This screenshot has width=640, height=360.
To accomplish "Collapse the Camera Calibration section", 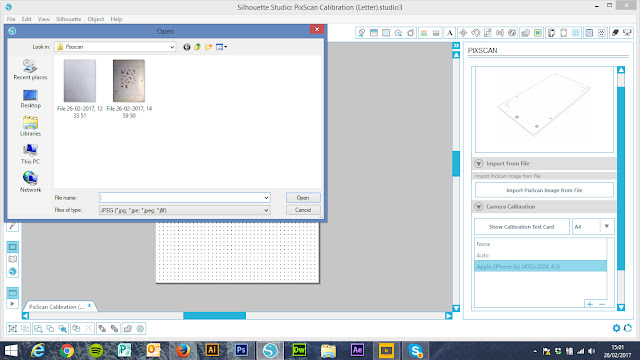I will coord(479,207).
